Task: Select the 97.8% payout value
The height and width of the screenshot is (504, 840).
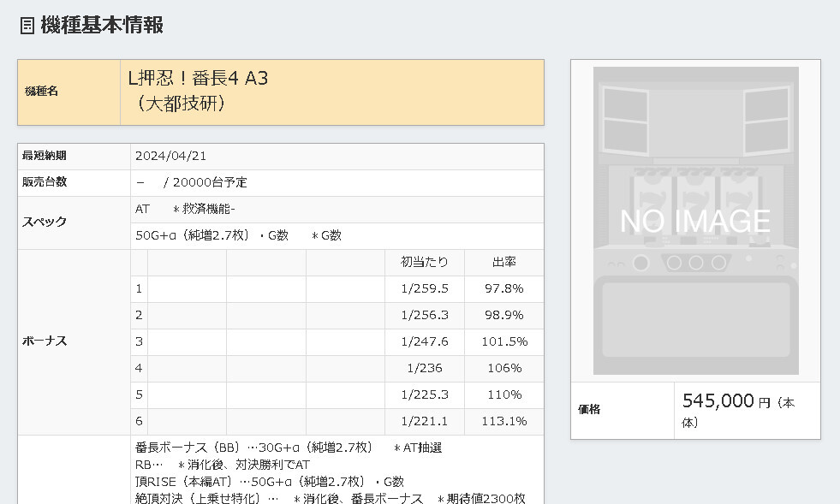Action: pos(504,288)
